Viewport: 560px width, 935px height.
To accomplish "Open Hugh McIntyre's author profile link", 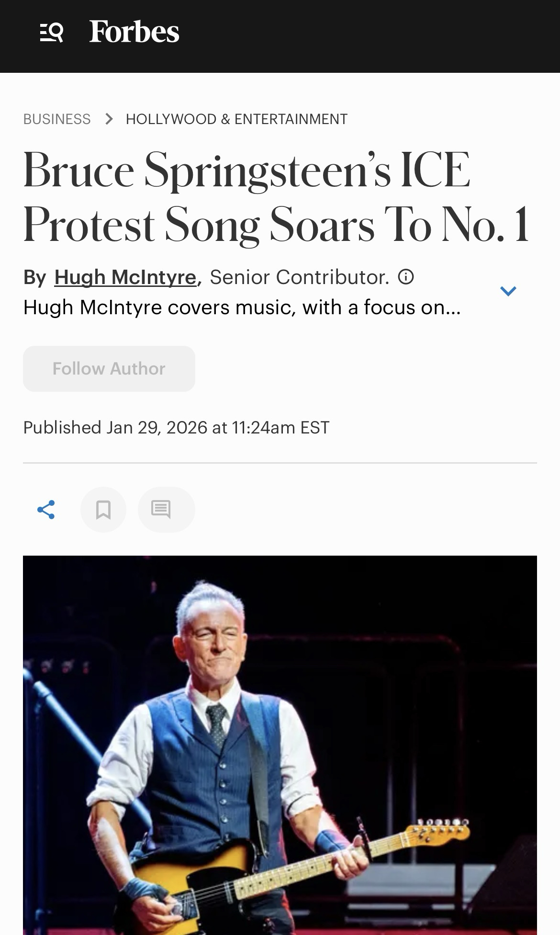I will pos(125,277).
